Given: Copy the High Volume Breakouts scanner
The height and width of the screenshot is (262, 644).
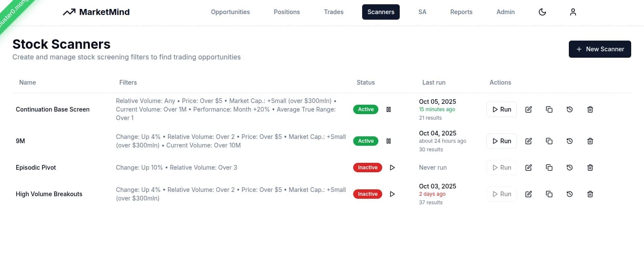Looking at the screenshot, I should point(549,194).
